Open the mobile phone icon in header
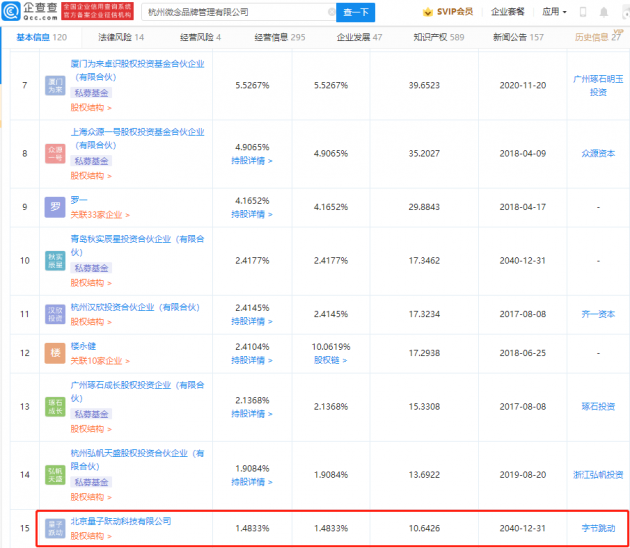630x548 pixels. [x=583, y=12]
